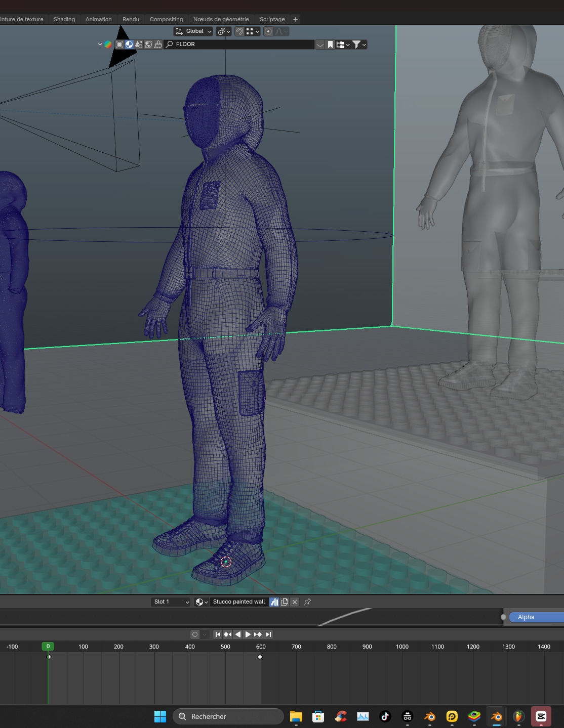Screen dimensions: 564x728
Task: Click the Stucco painted wall name field
Action: click(239, 602)
